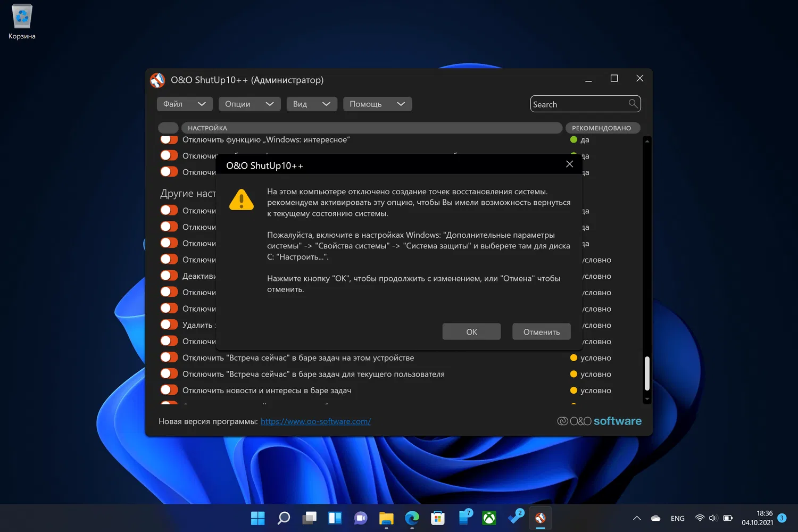Launch the Teams Chat taskbar icon
The height and width of the screenshot is (532, 798).
pyautogui.click(x=361, y=518)
